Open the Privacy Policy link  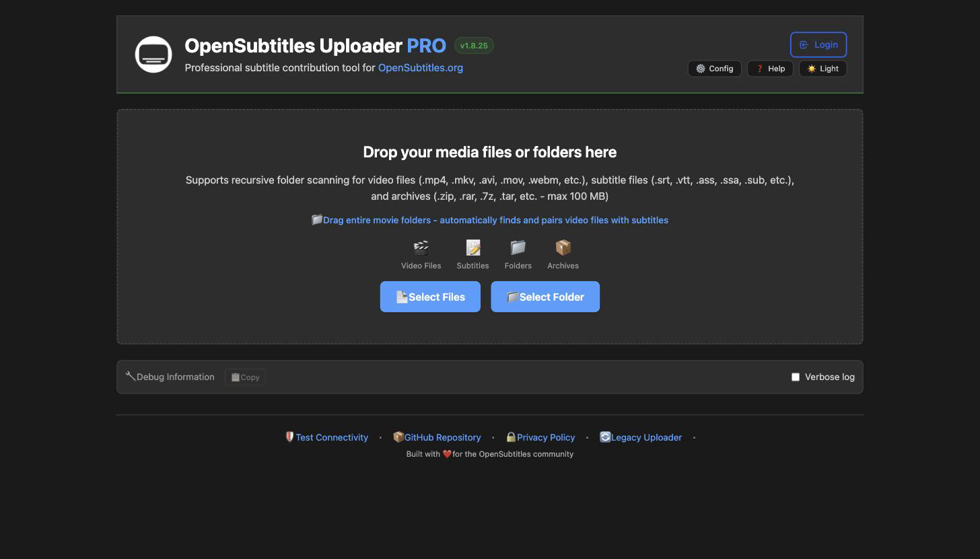(x=540, y=437)
